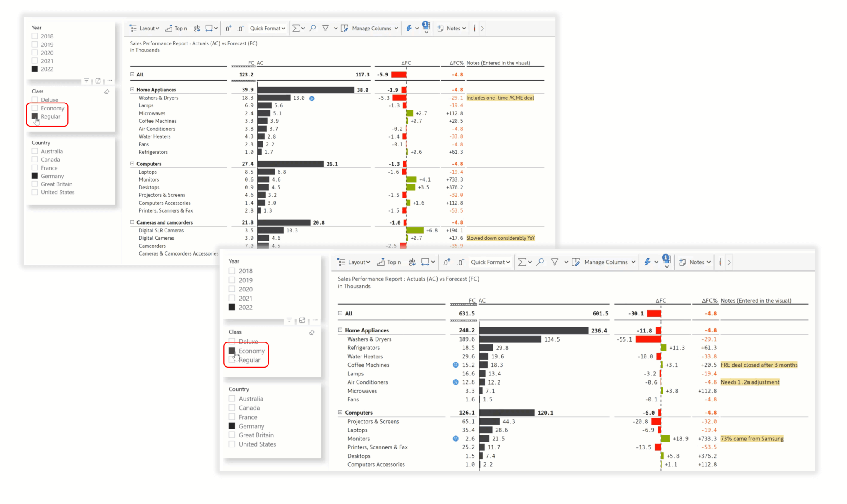Open the Quick Format dropdown

(x=267, y=28)
